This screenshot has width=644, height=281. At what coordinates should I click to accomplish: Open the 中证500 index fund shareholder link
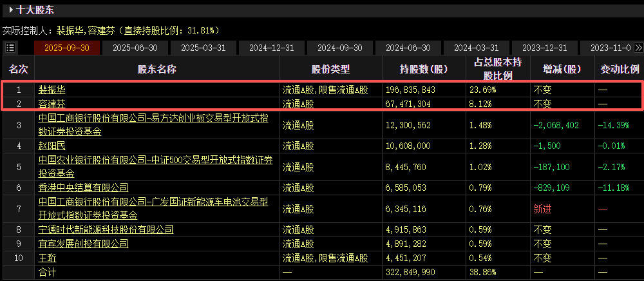(156, 166)
